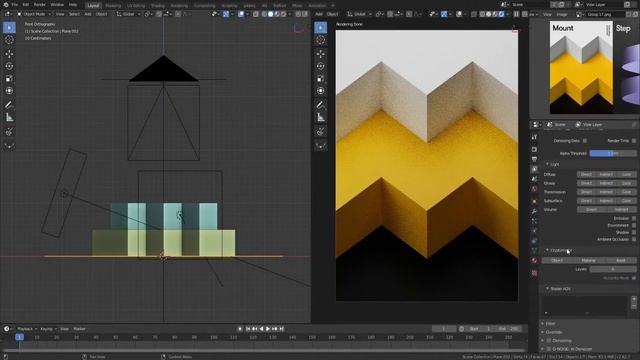The height and width of the screenshot is (360, 640).
Task: Open the Window menu
Action: click(x=57, y=4)
